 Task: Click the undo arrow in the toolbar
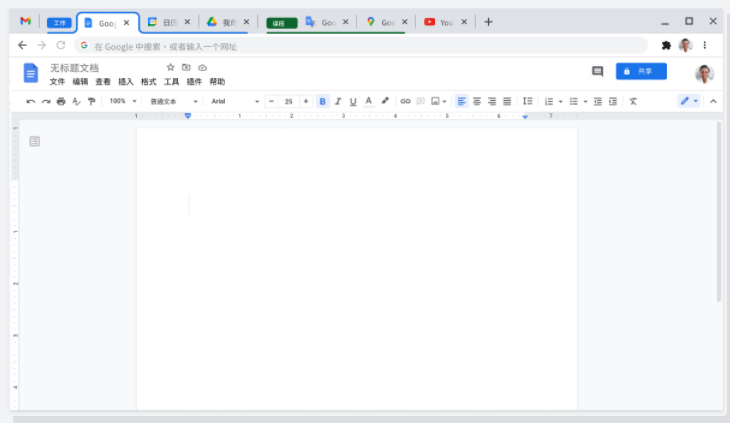31,101
